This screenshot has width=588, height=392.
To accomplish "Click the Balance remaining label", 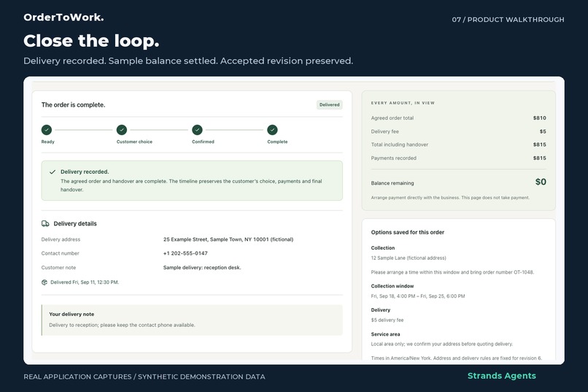I will [392, 183].
